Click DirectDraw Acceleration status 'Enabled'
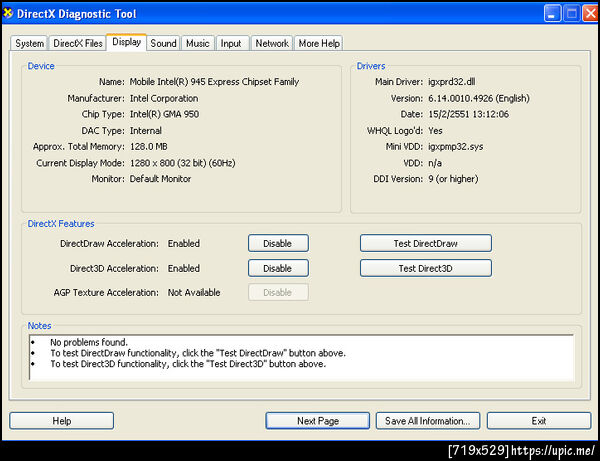 [184, 243]
